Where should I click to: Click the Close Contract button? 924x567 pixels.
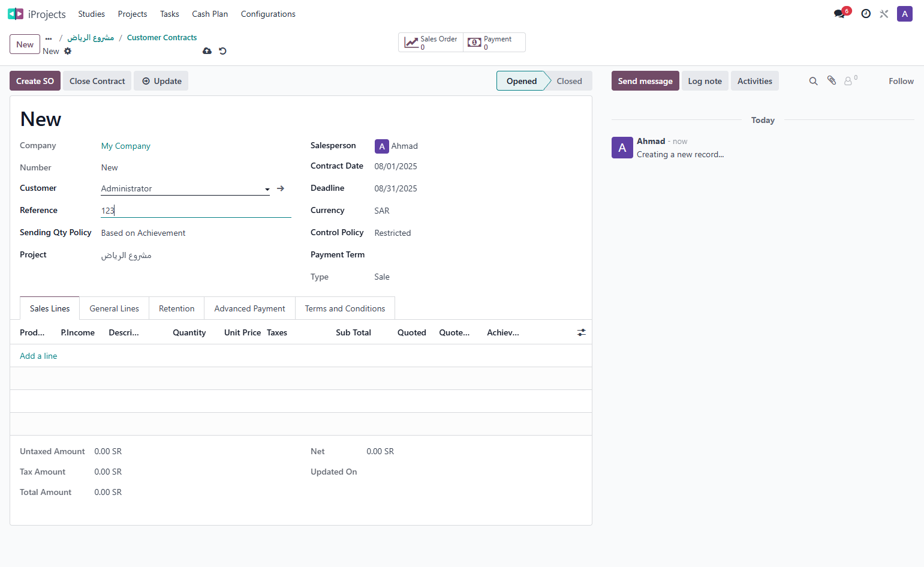(97, 81)
